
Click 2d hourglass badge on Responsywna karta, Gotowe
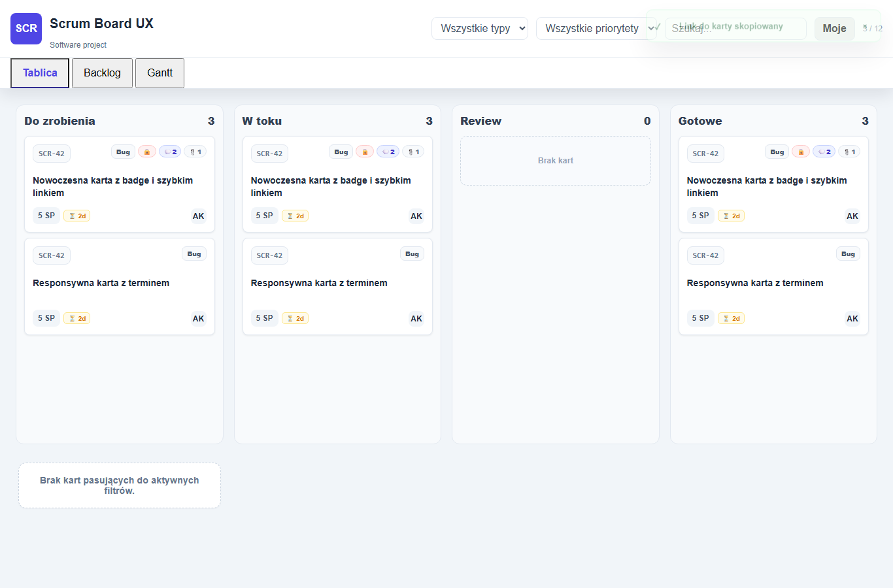pos(731,318)
